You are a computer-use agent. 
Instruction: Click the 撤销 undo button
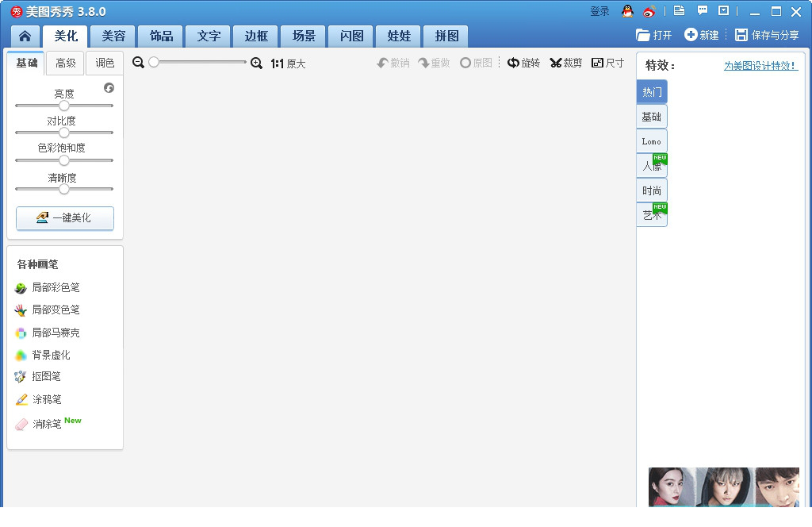pos(393,63)
